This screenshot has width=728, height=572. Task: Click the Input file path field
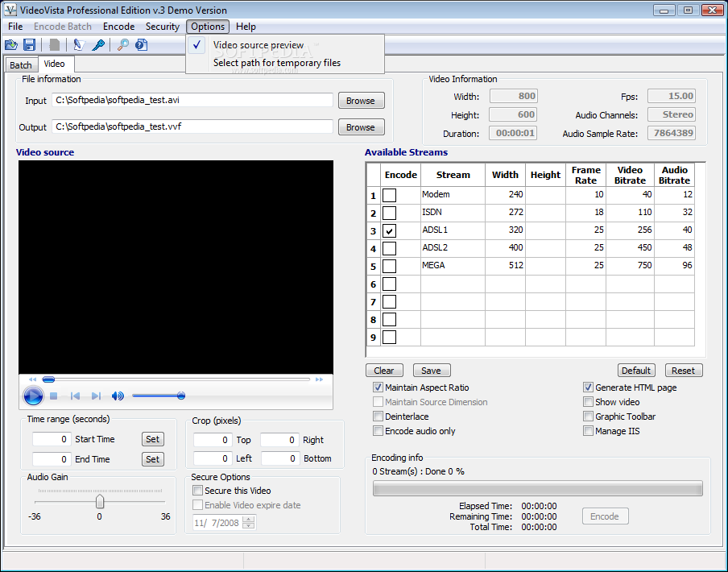coord(192,100)
